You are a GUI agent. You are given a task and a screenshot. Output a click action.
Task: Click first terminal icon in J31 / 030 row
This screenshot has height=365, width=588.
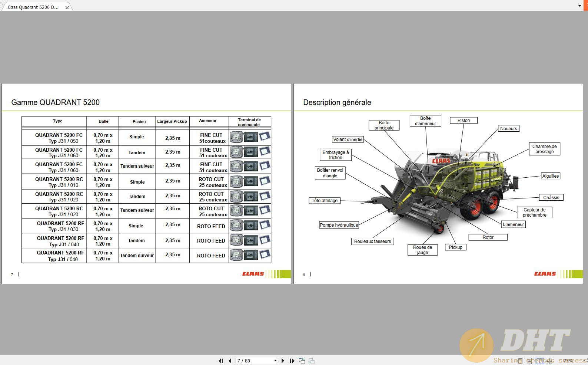click(x=236, y=225)
